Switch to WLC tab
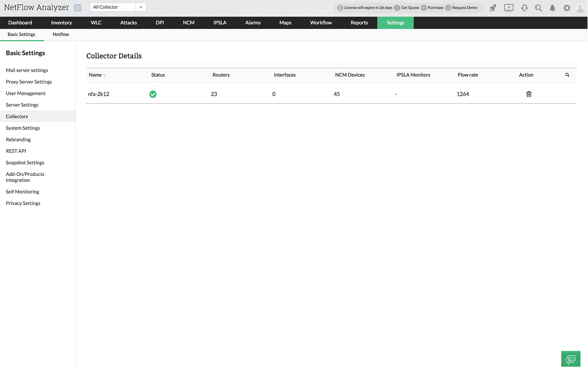Screen dimensions: 588x367 [96, 23]
